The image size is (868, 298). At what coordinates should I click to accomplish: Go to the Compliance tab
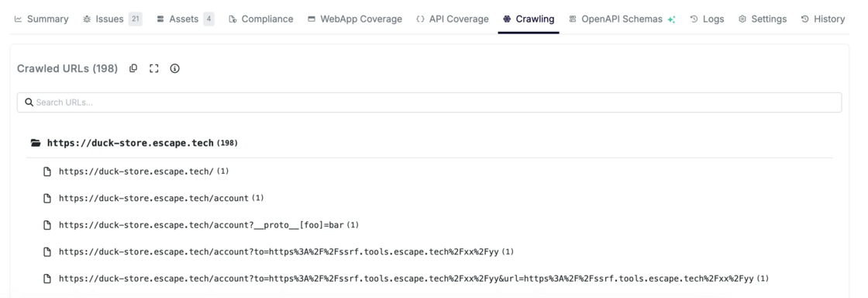tap(260, 19)
